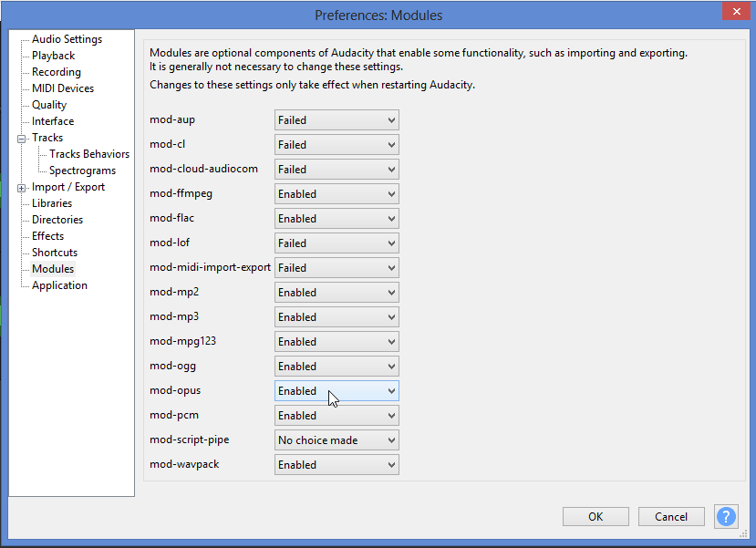756x548 pixels.
Task: Click the 'Preferences: Modules' title bar
Action: 378,15
